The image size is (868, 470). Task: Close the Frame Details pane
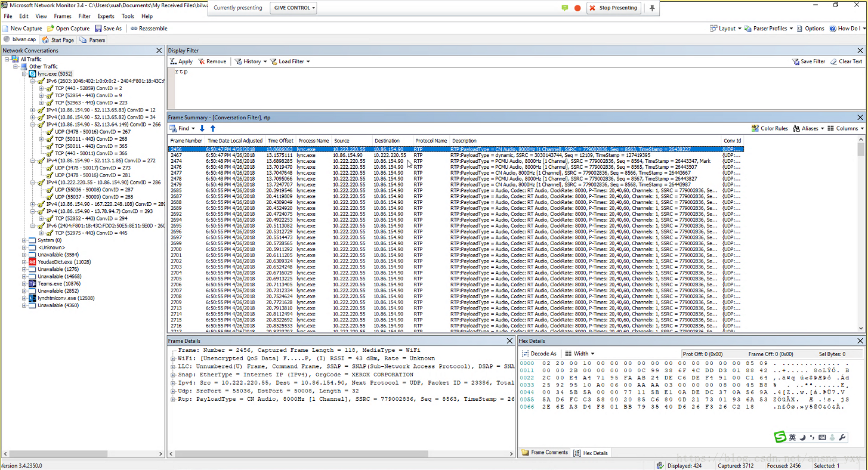[x=509, y=341]
